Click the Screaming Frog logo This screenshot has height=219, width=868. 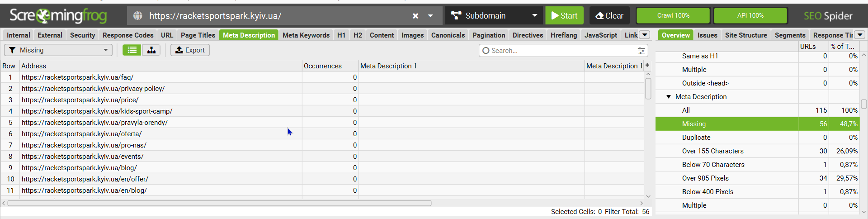[x=58, y=16]
